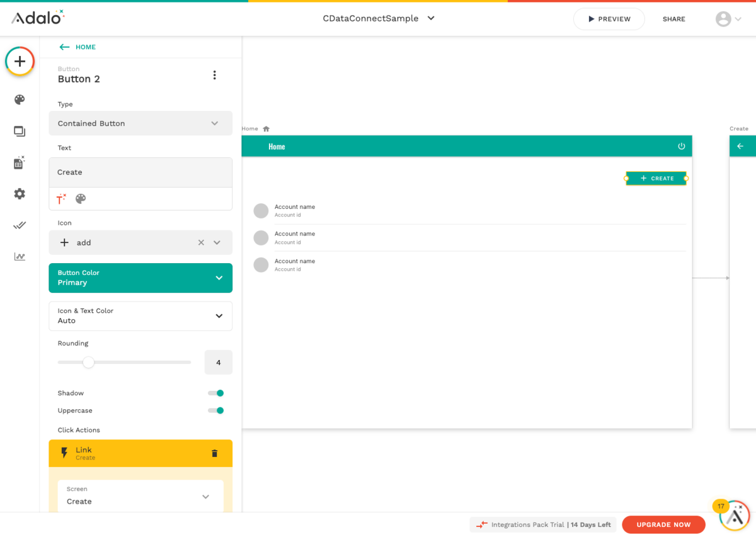The image size is (756, 537).
Task: Open the Settings gear icon in the sidebar
Action: (20, 194)
